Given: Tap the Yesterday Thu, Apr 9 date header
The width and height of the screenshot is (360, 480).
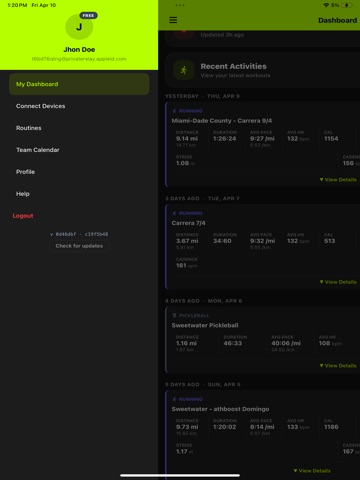Looking at the screenshot, I should pyautogui.click(x=202, y=96).
